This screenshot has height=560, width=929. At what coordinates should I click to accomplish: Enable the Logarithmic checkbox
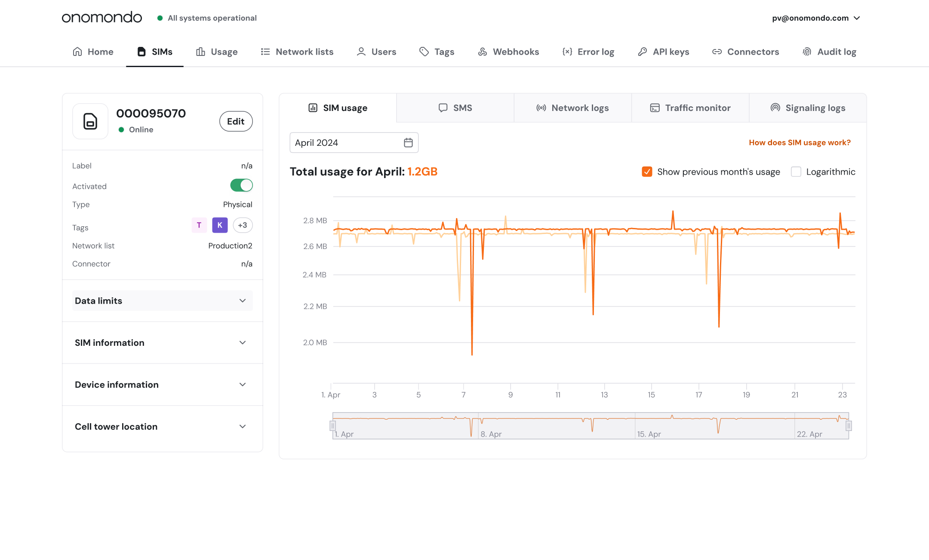point(796,172)
